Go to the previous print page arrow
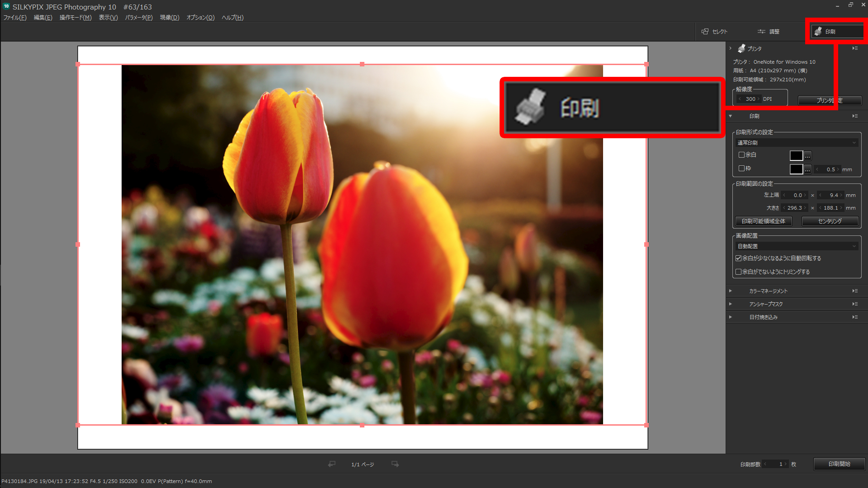The width and height of the screenshot is (868, 488). coord(332,464)
